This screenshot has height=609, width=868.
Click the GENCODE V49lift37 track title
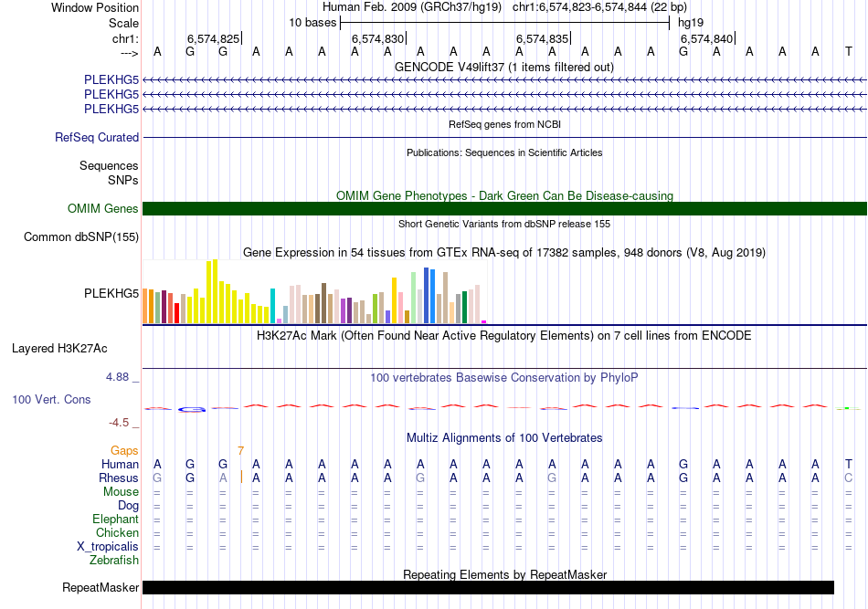coord(504,67)
